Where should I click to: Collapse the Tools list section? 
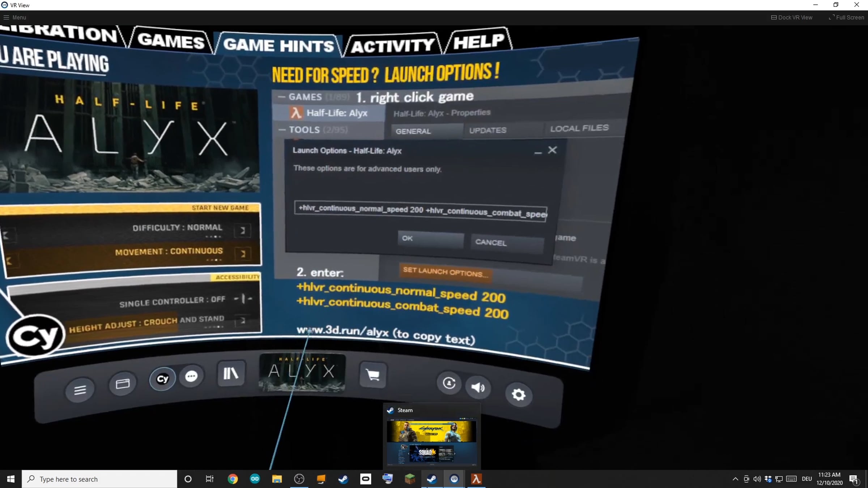[x=282, y=130]
